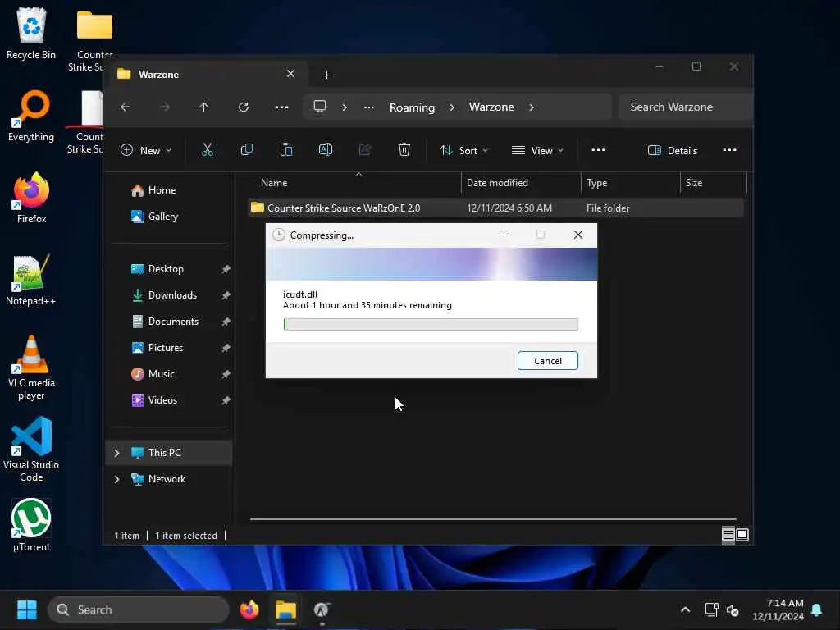The width and height of the screenshot is (840, 630).
Task: Click the far-right toolbar ellipsis next to Details
Action: [729, 150]
